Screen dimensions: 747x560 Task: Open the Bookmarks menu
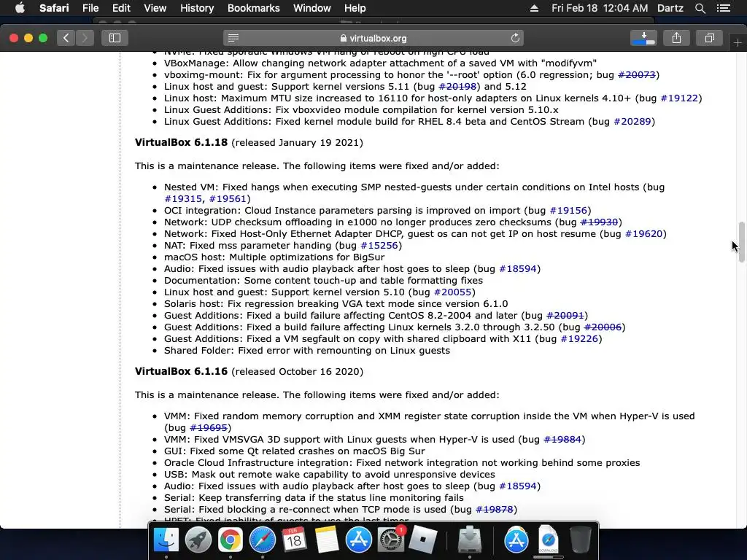pyautogui.click(x=253, y=8)
